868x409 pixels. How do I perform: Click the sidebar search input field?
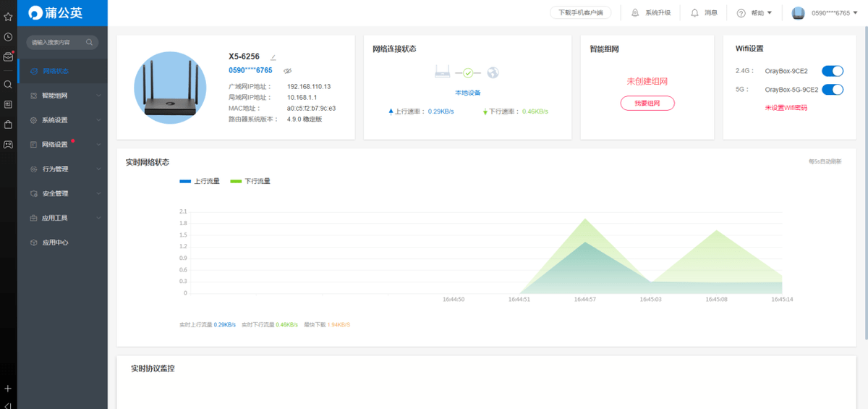click(58, 42)
